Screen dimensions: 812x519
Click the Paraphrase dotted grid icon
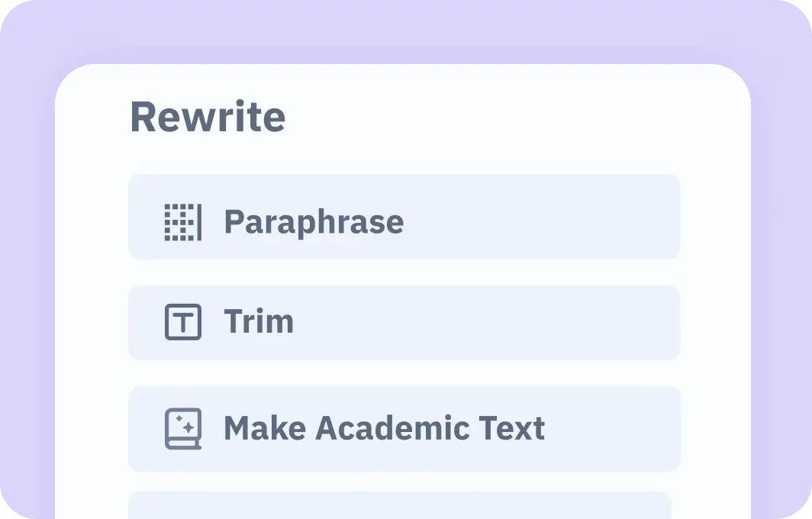183,222
